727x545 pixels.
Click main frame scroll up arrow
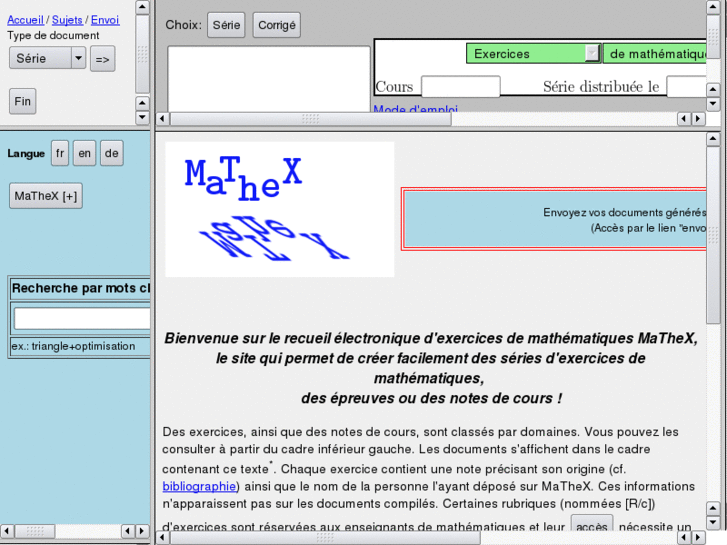pyautogui.click(x=713, y=139)
